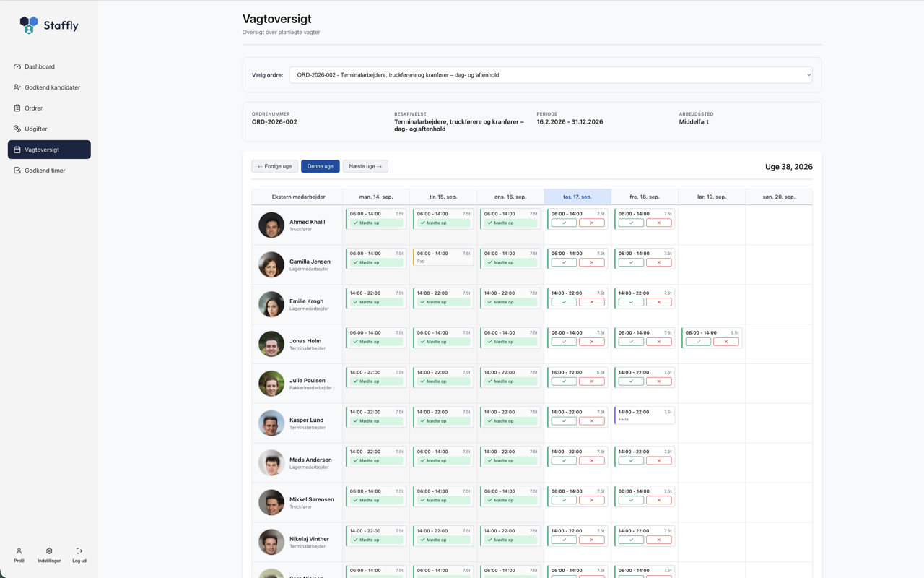
Task: Jump to Denne uge
Action: tap(320, 166)
